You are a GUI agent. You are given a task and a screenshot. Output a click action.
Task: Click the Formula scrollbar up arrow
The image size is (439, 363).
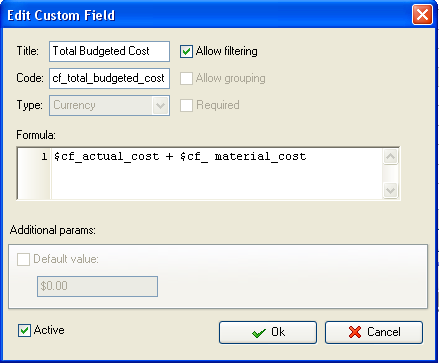coord(390,156)
